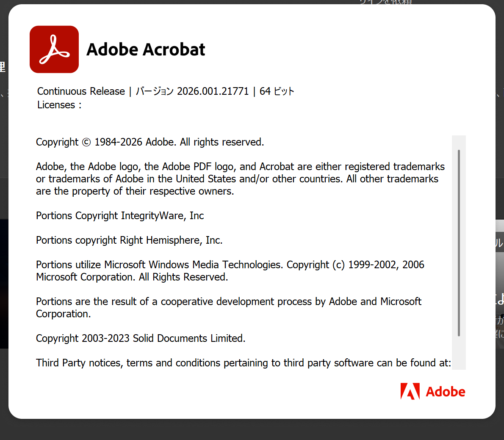Click "Portions copyright Right Hemisphere, Inc."
This screenshot has height=440, width=504.
(x=129, y=240)
